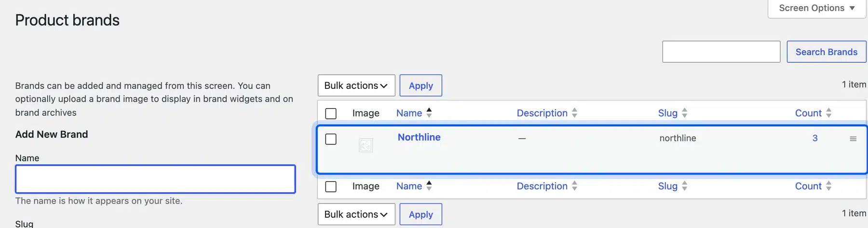Image resolution: width=868 pixels, height=228 pixels.
Task: Sort by Count in table header
Action: click(808, 113)
